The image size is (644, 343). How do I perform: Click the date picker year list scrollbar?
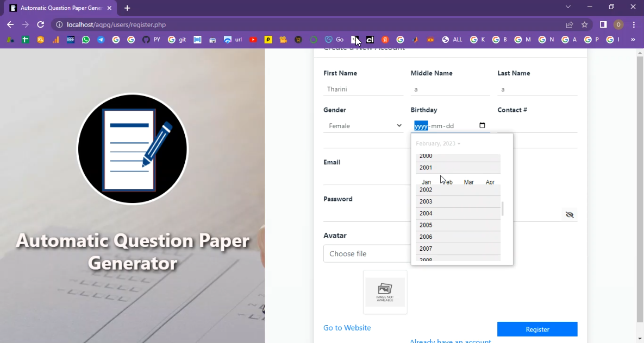coord(502,208)
